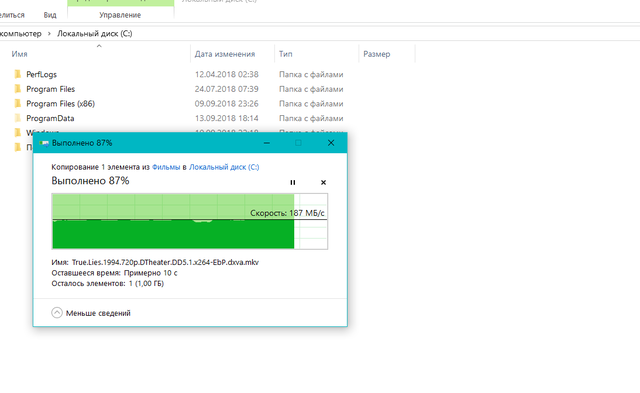Sort by Тип column header
This screenshot has width=640, height=393.
click(286, 54)
